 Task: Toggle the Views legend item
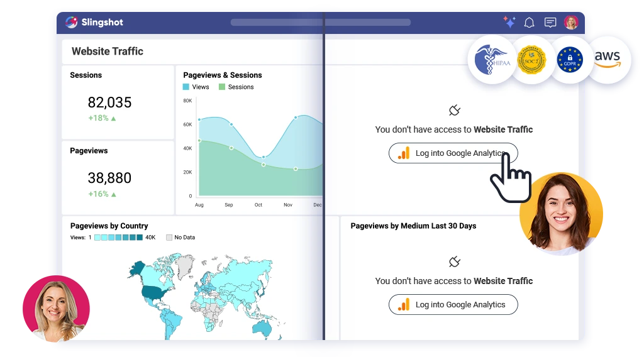point(196,87)
